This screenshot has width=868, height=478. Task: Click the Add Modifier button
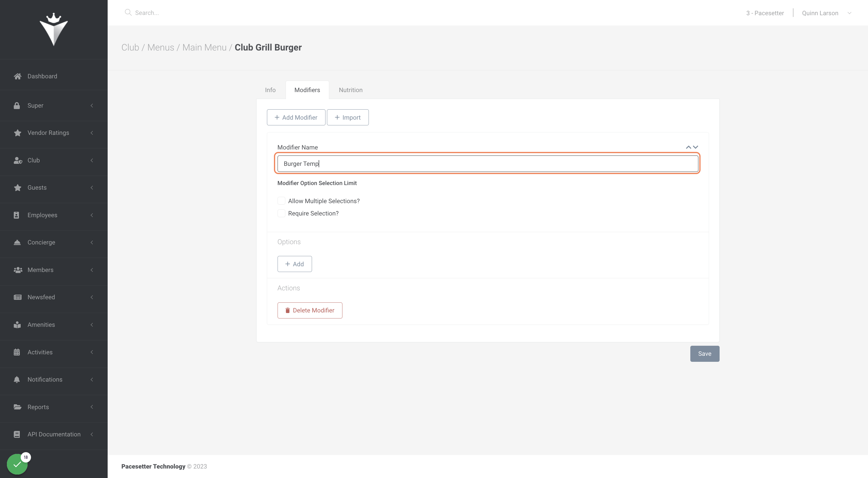click(296, 117)
